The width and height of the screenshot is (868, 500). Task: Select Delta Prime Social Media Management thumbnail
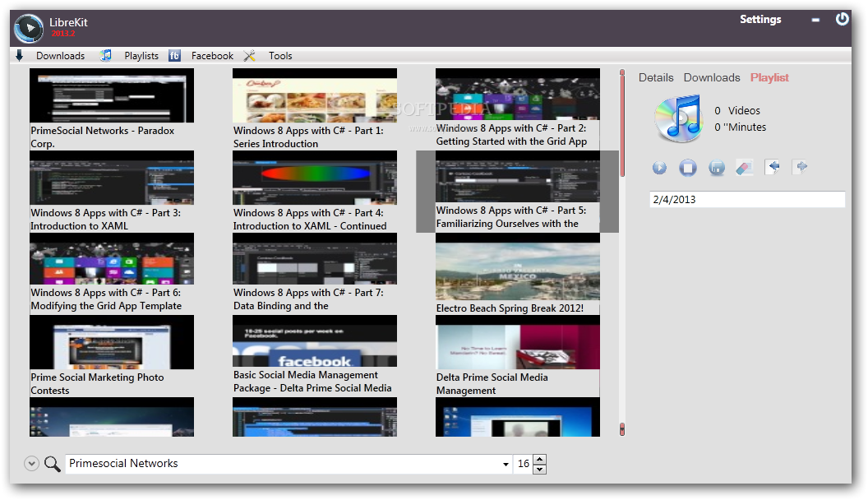pos(518,342)
